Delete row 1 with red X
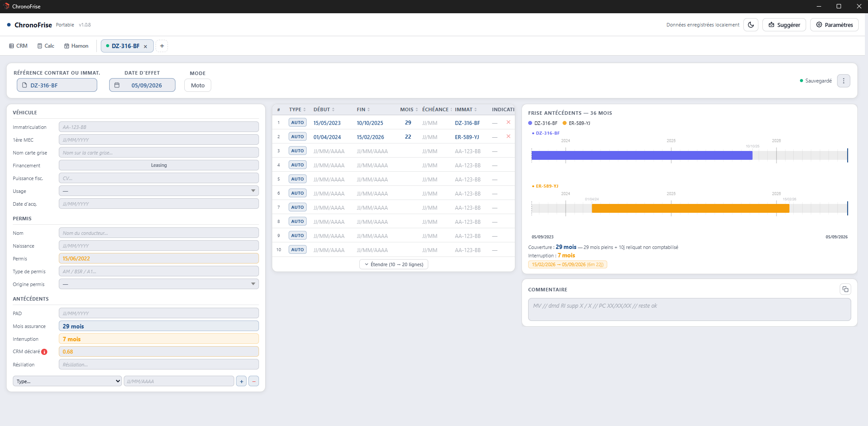This screenshot has width=868, height=426. [508, 122]
